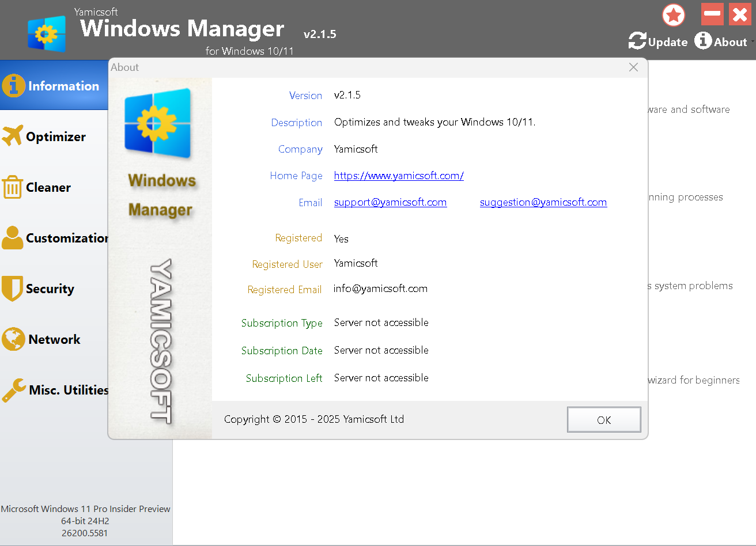The width and height of the screenshot is (756, 546).
Task: Click the Registered User value Yamicsoft
Action: pyautogui.click(x=356, y=263)
